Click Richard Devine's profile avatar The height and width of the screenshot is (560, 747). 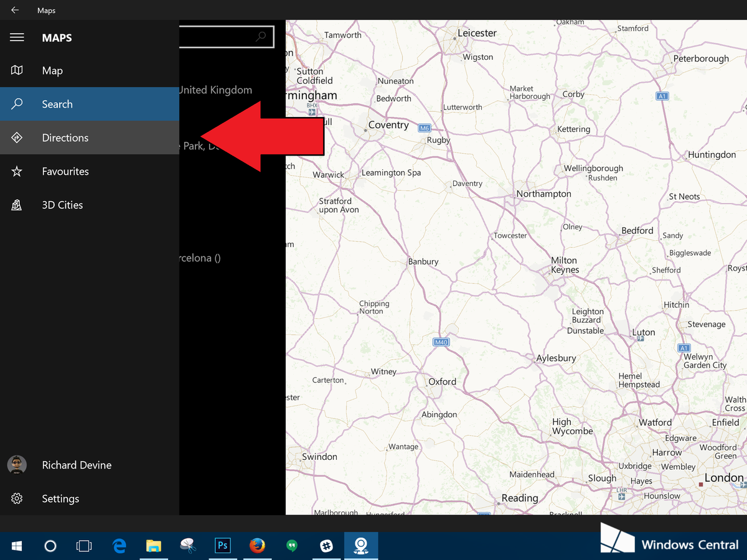click(x=17, y=465)
